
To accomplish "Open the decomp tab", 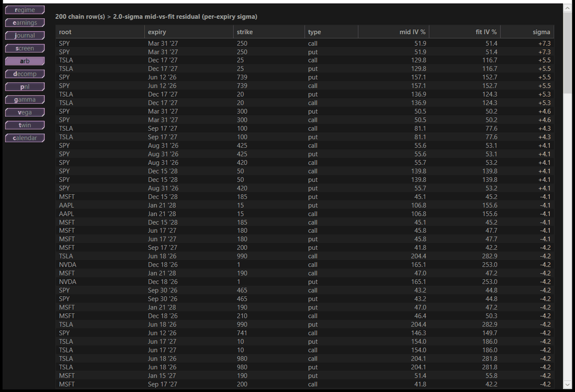I will coord(25,74).
